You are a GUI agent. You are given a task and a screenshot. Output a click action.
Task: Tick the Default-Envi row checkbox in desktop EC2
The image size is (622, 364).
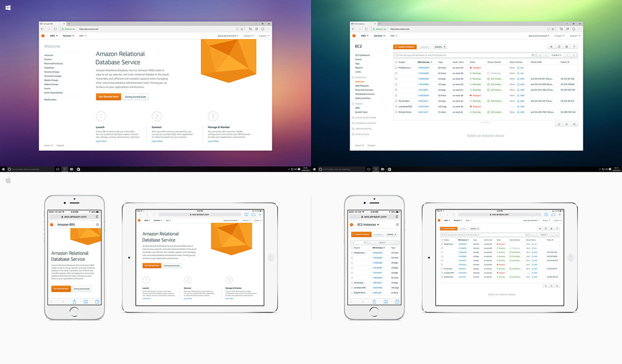point(396,112)
